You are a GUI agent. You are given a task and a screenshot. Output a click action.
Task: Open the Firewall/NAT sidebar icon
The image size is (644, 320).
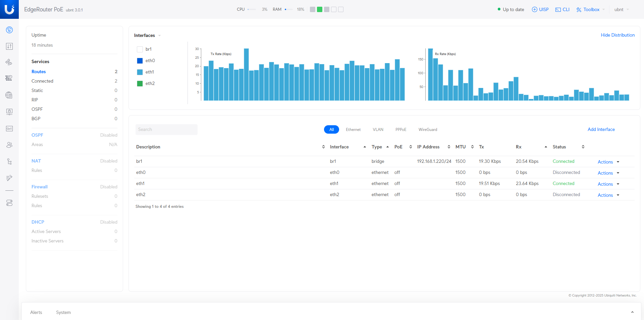[x=9, y=78]
